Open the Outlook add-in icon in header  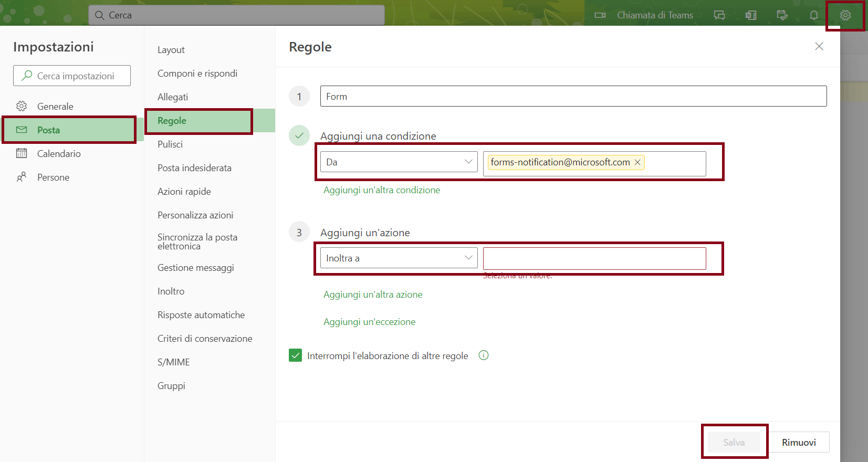click(x=751, y=15)
